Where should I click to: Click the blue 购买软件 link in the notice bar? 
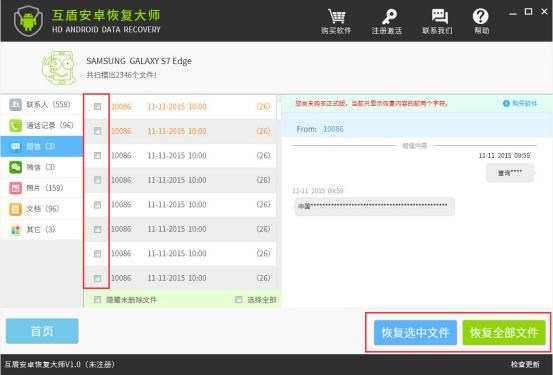pos(520,103)
